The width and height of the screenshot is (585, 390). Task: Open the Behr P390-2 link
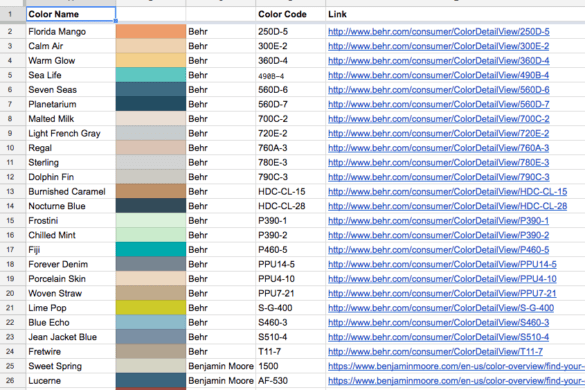(438, 235)
